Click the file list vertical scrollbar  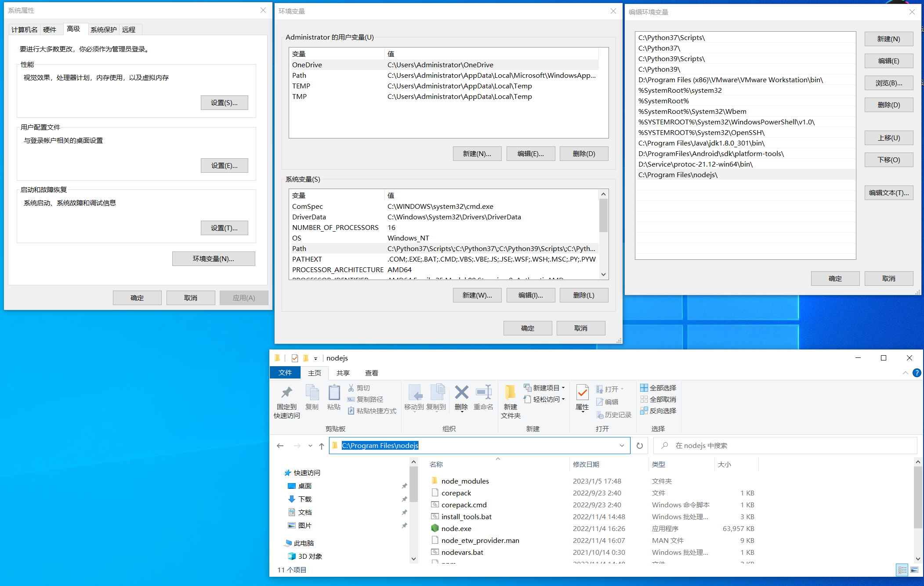(917, 497)
